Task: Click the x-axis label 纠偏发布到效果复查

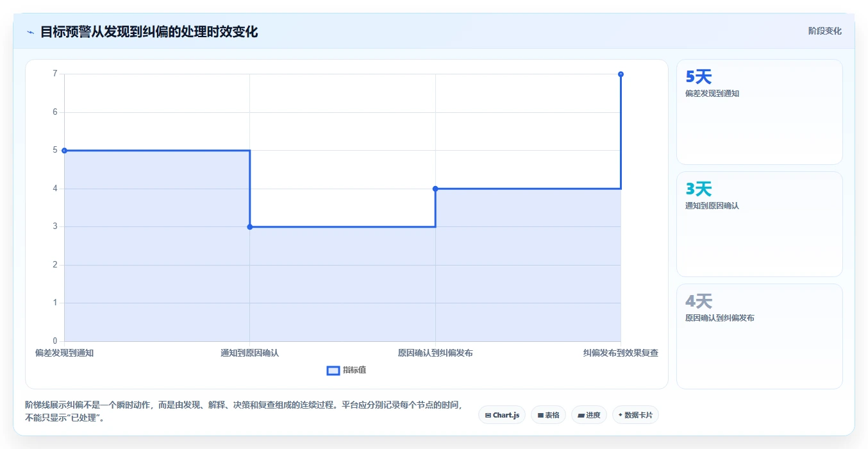Action: (x=621, y=353)
